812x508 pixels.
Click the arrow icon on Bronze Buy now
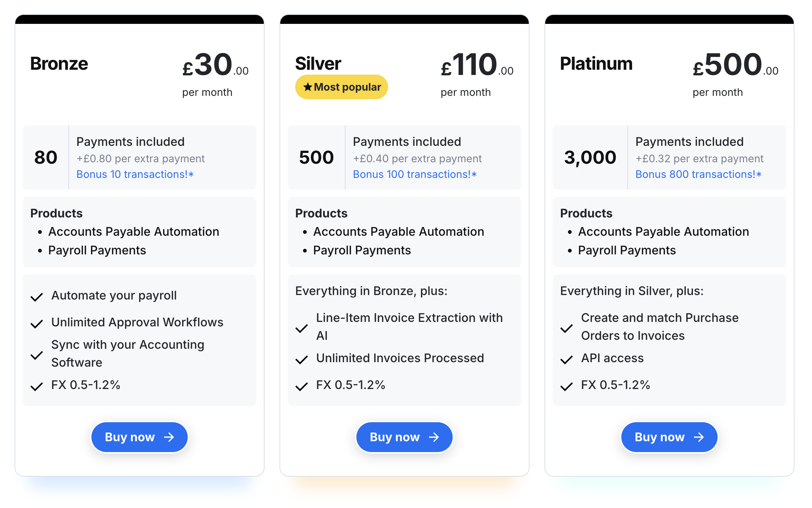coord(169,437)
